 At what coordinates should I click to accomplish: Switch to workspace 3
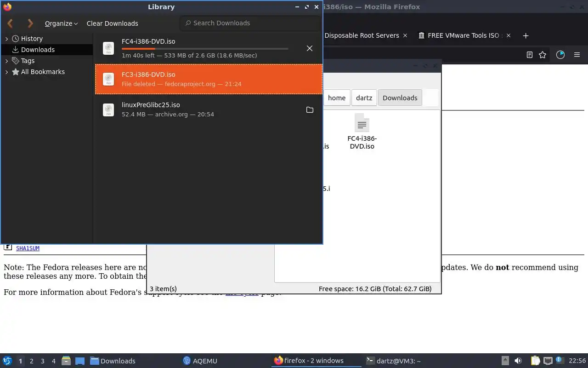(x=42, y=361)
